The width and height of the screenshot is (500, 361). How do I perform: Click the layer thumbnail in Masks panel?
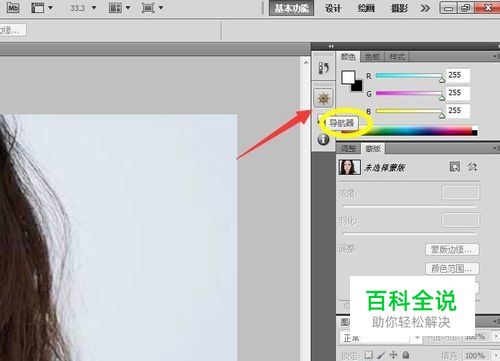(349, 167)
